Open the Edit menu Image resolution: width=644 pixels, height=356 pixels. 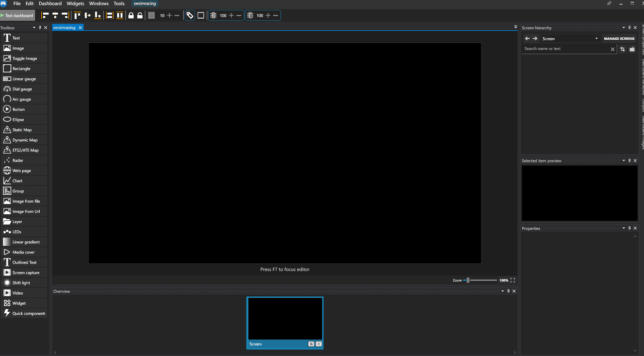30,4
